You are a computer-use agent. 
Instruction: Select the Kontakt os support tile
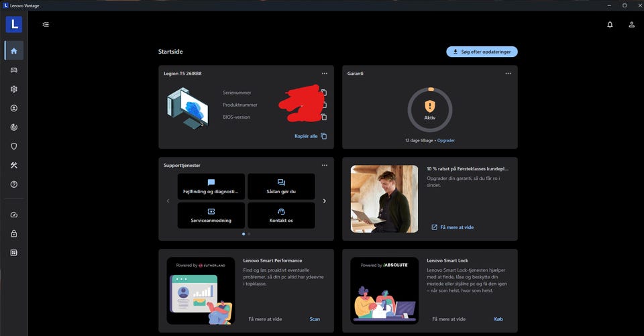[x=281, y=215]
